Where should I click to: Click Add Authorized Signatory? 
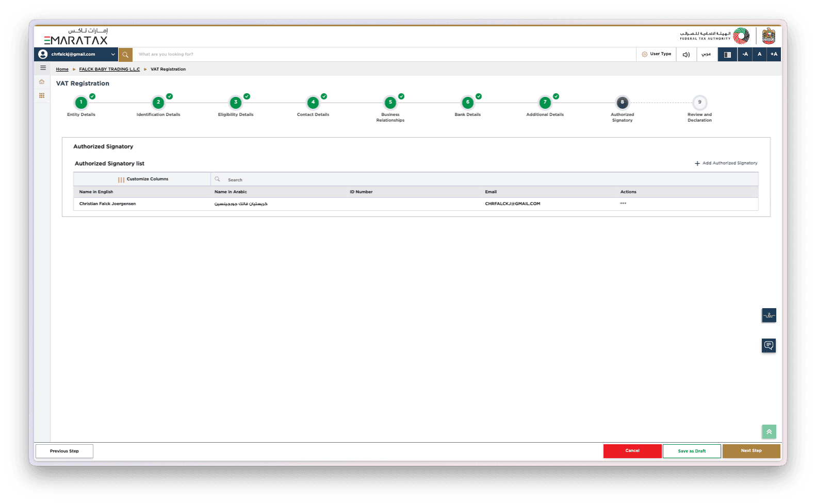point(726,163)
